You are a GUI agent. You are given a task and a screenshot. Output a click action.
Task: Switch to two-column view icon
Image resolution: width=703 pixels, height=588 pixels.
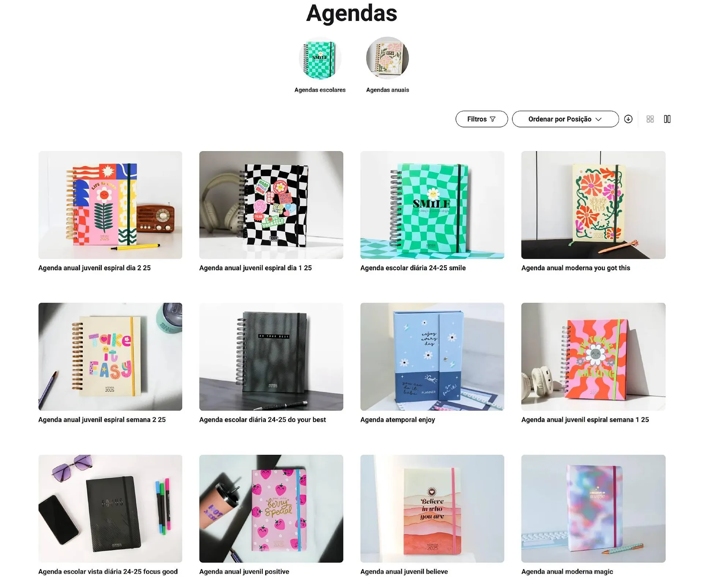[667, 119]
